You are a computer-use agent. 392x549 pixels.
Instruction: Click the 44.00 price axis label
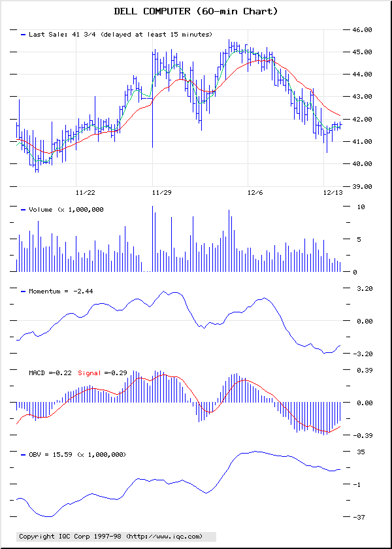(362, 75)
